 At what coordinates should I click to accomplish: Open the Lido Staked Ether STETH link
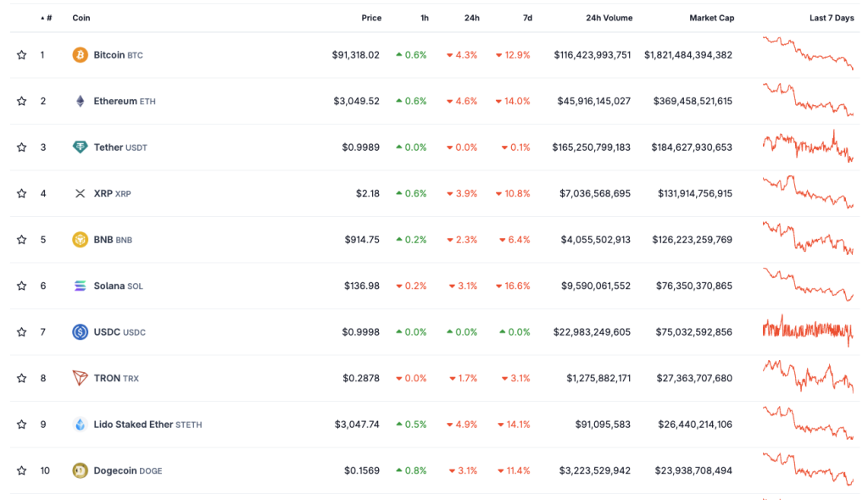pyautogui.click(x=147, y=424)
